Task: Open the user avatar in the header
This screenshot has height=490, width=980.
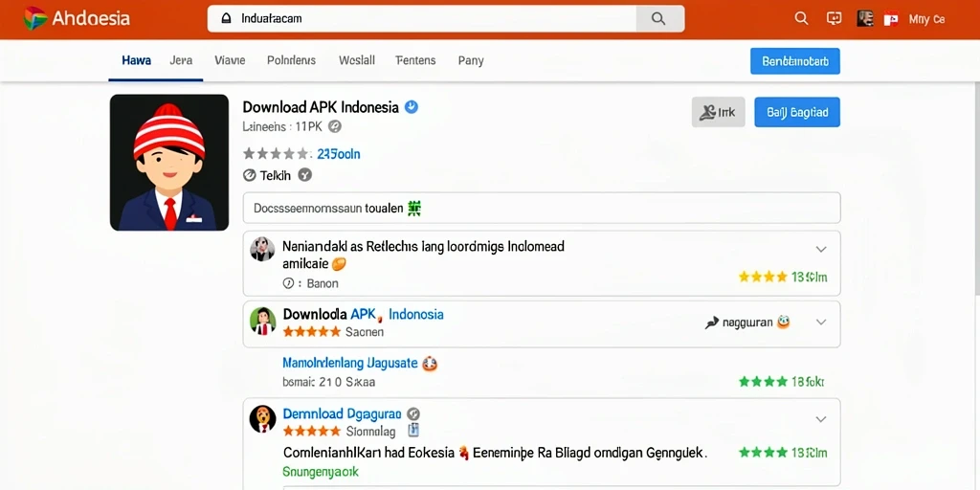Action: click(865, 19)
